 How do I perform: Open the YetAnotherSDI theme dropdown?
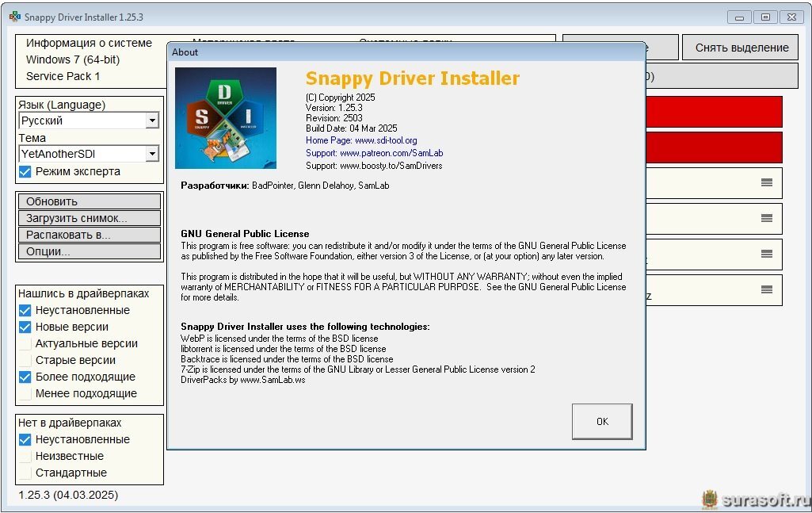coord(89,154)
